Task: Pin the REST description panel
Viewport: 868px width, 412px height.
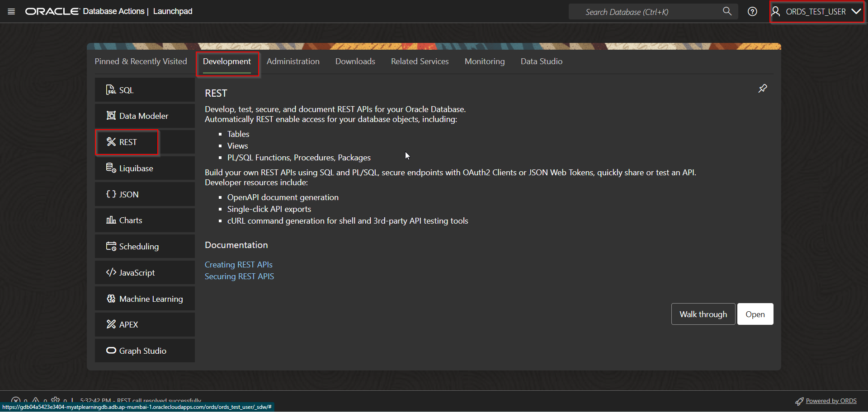Action: coord(763,89)
